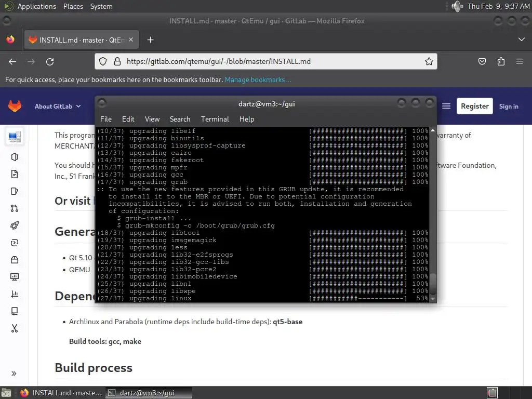Click the Sign in link

pyautogui.click(x=509, y=106)
